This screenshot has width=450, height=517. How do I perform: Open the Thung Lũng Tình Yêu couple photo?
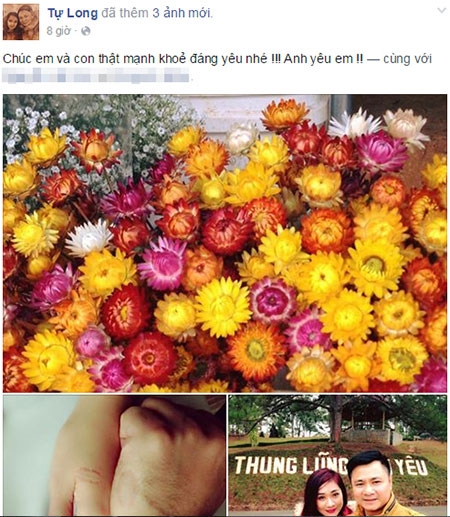click(338, 456)
